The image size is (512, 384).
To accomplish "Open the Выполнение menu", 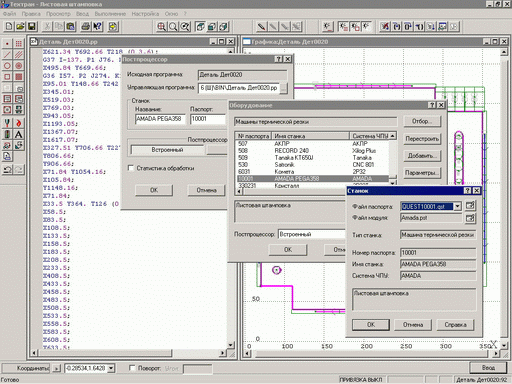I will pyautogui.click(x=110, y=14).
